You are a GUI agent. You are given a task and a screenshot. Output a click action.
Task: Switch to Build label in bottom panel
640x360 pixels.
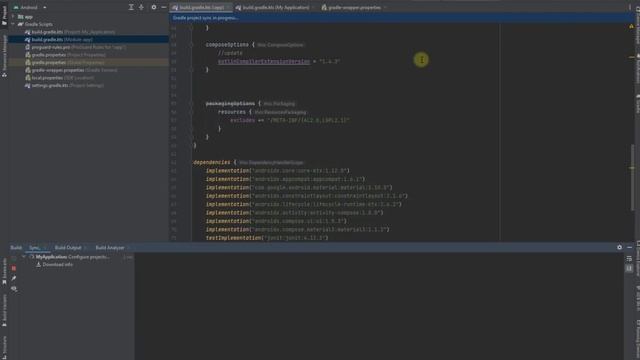pos(16,248)
